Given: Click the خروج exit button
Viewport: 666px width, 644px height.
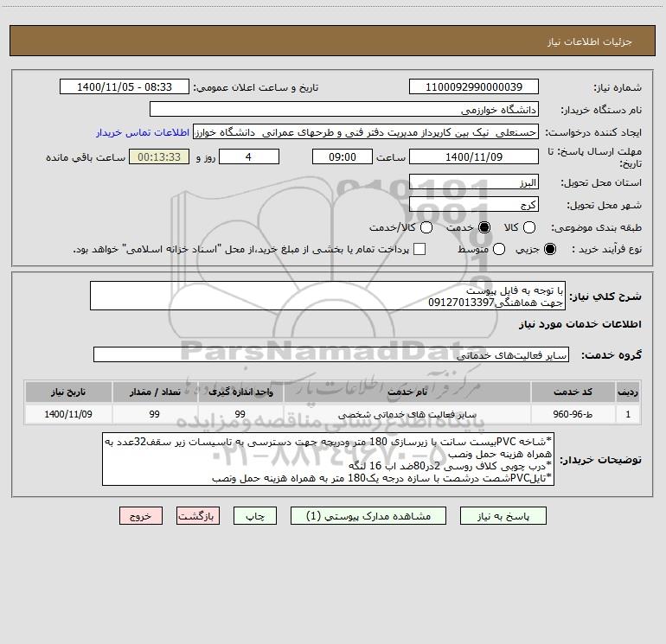Looking at the screenshot, I should (141, 516).
